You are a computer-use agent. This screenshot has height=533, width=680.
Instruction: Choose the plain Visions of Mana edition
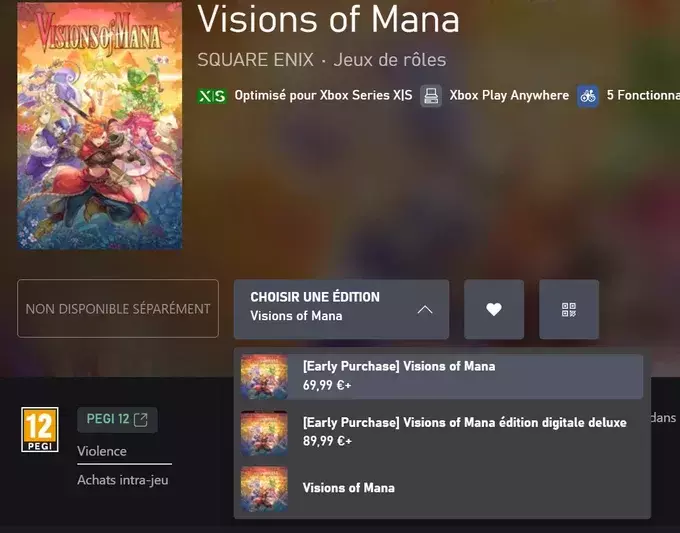point(442,488)
